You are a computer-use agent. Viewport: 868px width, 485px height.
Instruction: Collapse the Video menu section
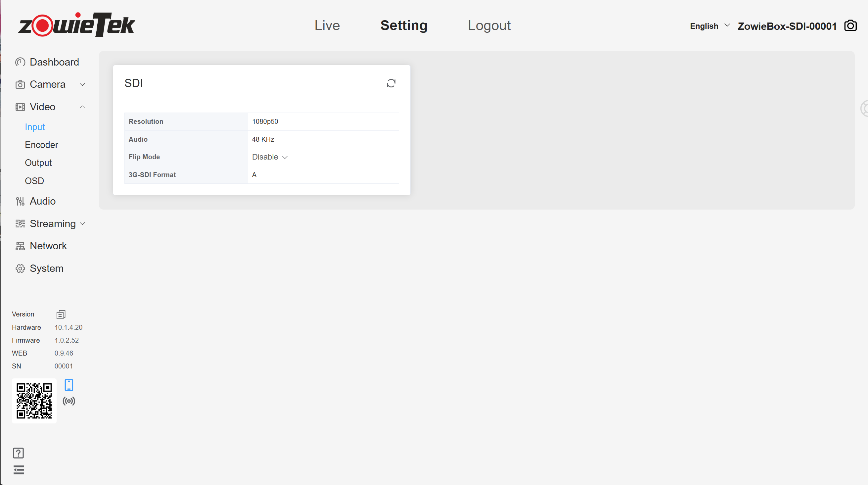point(50,107)
